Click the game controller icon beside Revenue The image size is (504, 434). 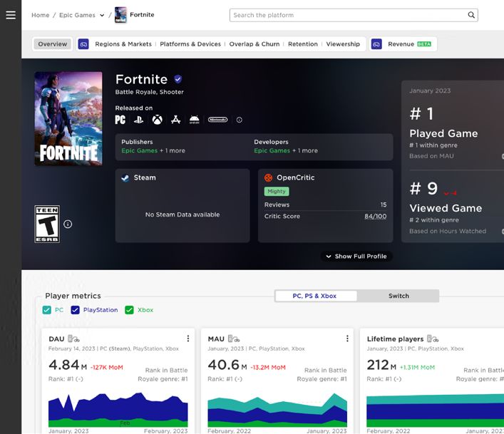click(x=376, y=44)
